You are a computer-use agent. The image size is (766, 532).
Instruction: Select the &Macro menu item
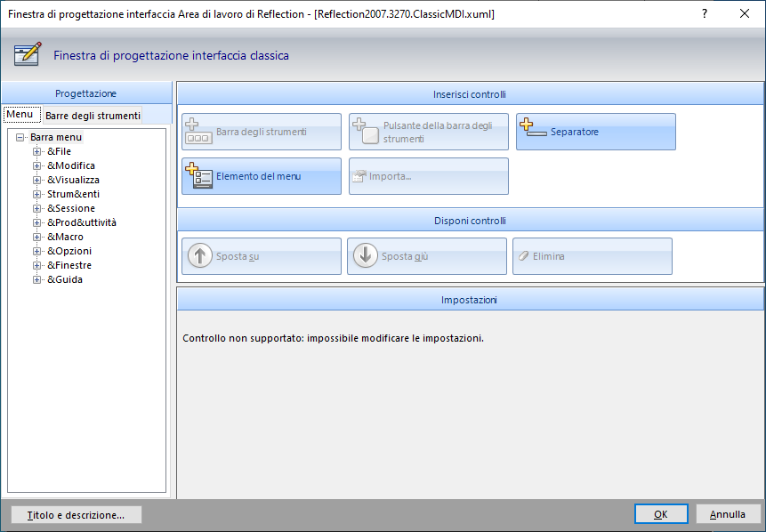[66, 237]
